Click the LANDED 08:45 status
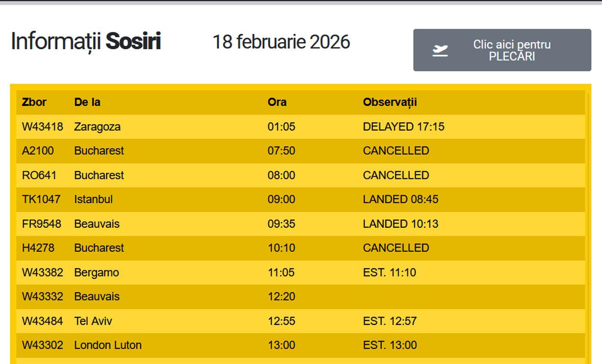Image resolution: width=602 pixels, height=364 pixels. 400,199
